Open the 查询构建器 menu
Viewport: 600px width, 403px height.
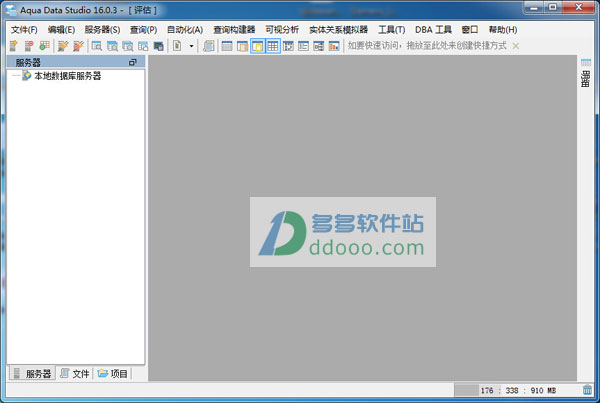pos(234,29)
